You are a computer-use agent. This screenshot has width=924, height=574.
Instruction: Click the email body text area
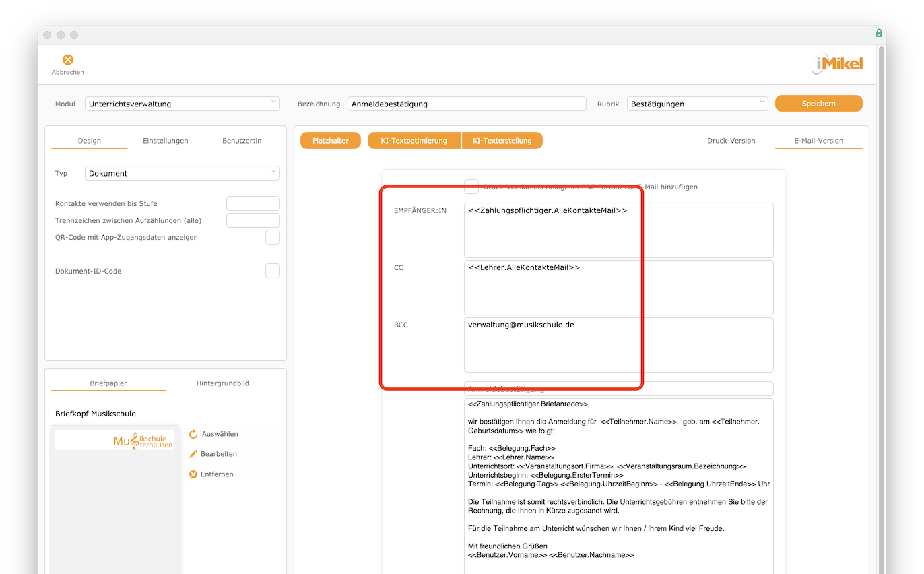click(619, 486)
